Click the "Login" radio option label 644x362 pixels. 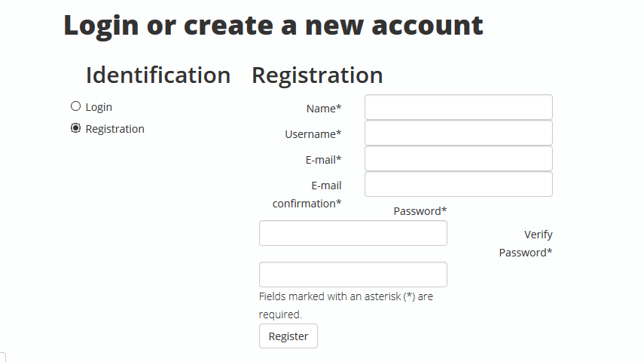(99, 107)
